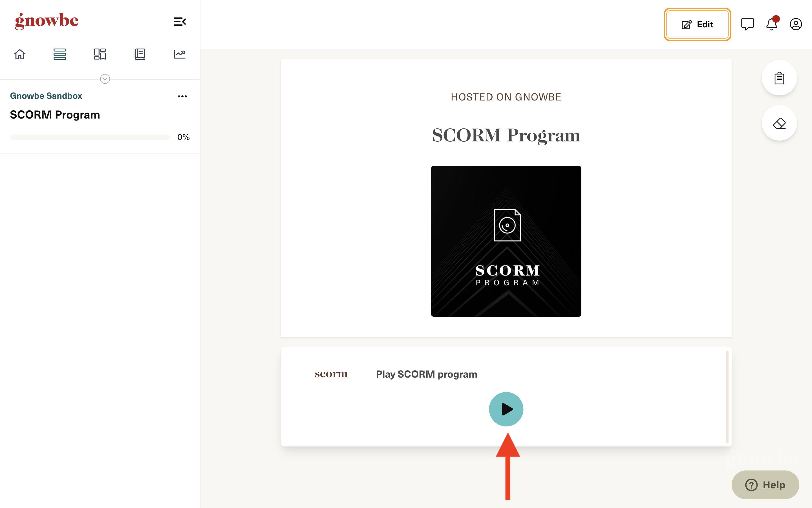
Task: Expand the circular chevron below navigation
Action: click(x=105, y=79)
